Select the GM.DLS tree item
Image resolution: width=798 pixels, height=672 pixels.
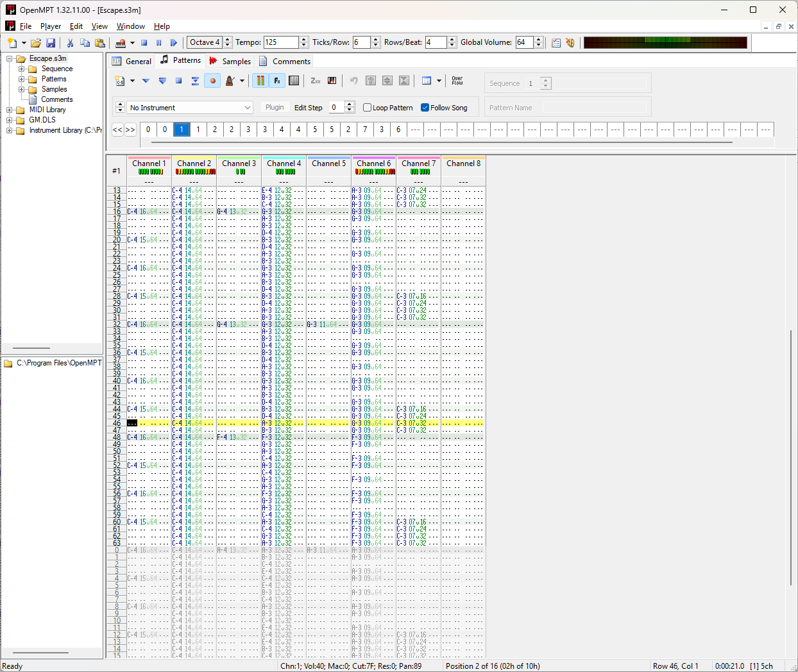(42, 120)
